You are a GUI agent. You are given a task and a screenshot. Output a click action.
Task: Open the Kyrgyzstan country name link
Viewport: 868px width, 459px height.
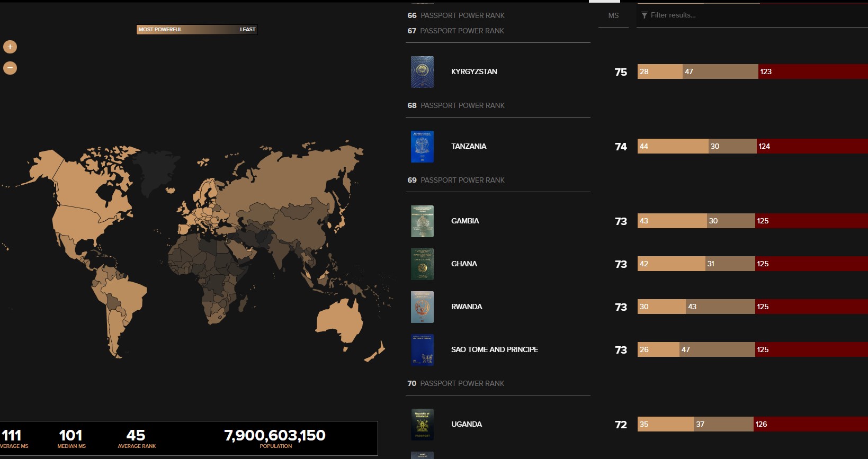click(x=474, y=72)
